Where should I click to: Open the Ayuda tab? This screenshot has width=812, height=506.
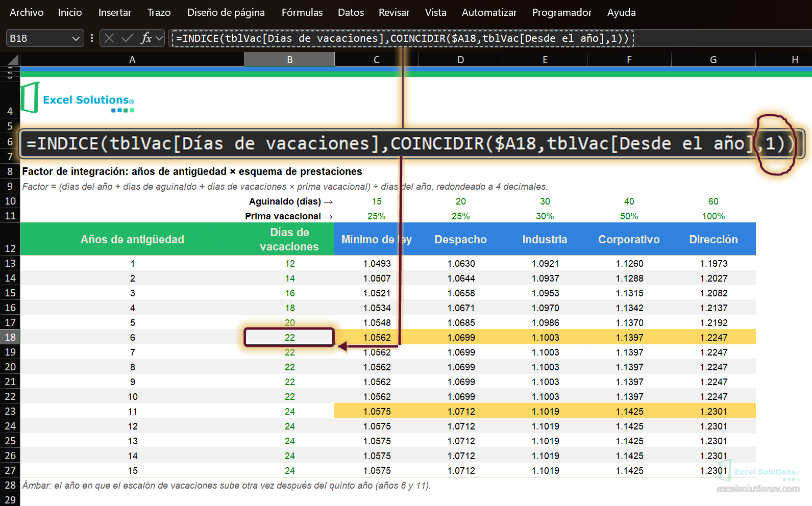pos(622,12)
